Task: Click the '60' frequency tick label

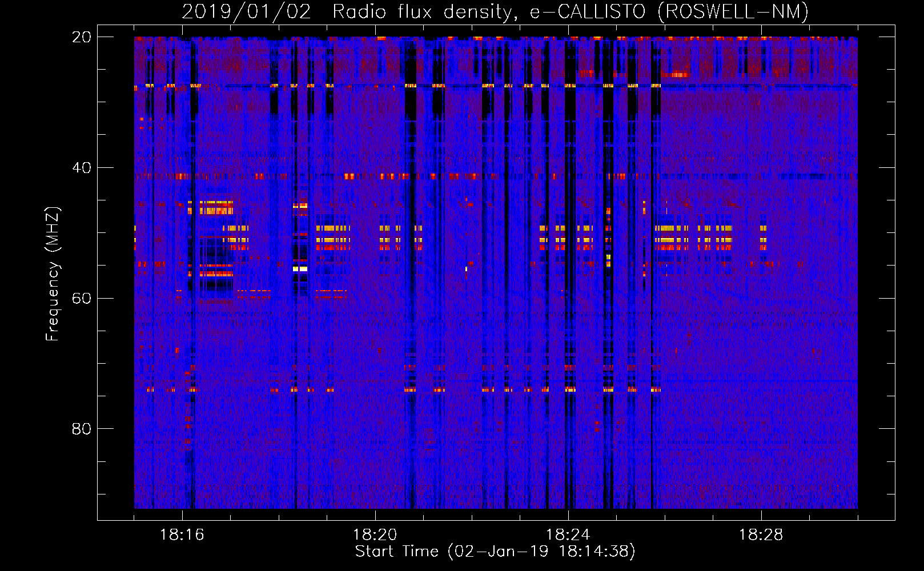Action: click(x=82, y=298)
